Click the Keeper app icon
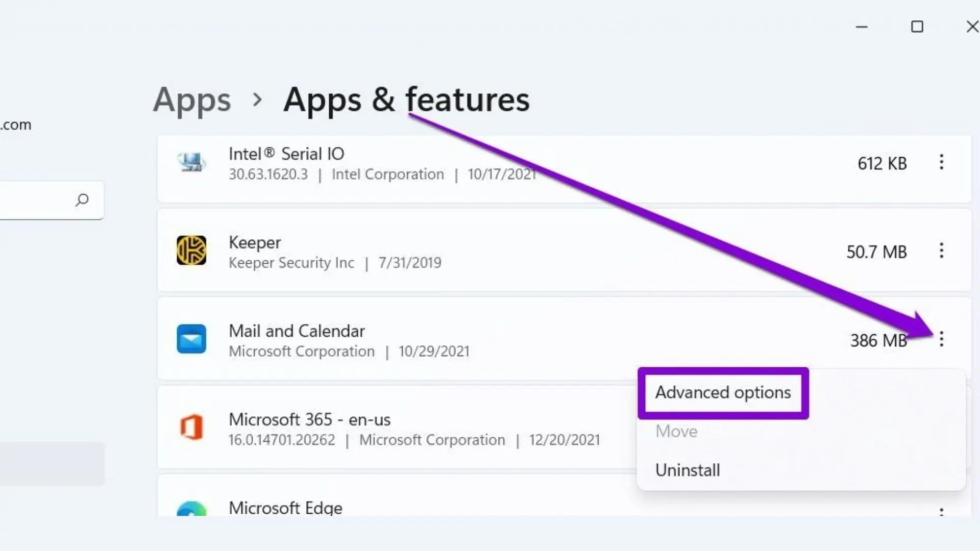The image size is (980, 551). tap(191, 251)
